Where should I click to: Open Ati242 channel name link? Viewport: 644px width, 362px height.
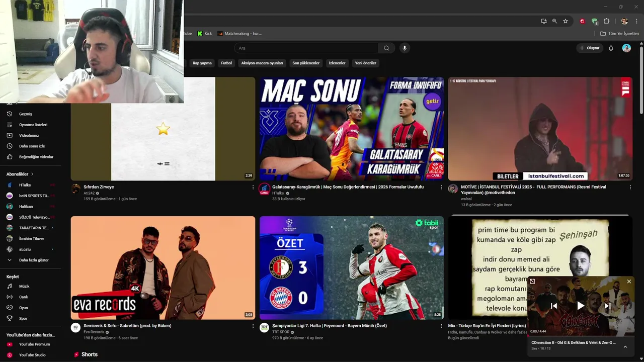[89, 193]
